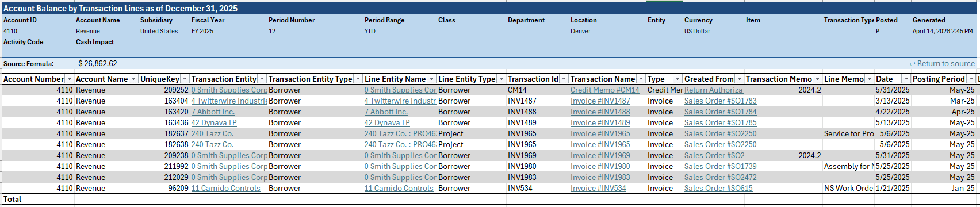This screenshot has height=207, width=980.
Task: Open the Sales Order #SO2472 link
Action: pos(721,177)
